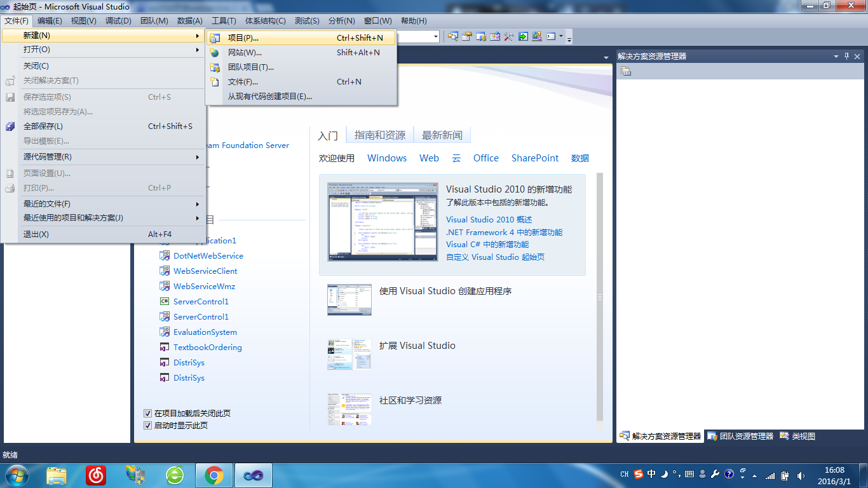Click the network signal tray icon
Image resolution: width=868 pixels, height=488 pixels.
[x=771, y=475]
